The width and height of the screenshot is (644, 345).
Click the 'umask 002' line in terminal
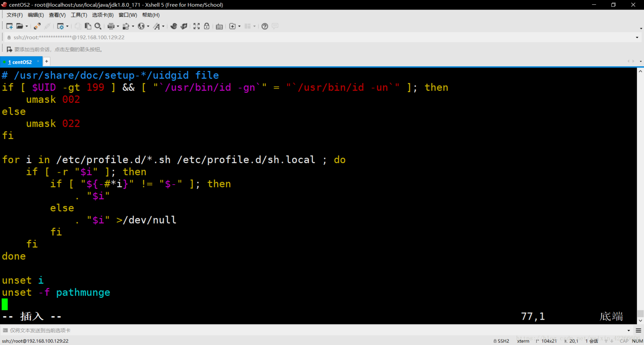pos(53,100)
